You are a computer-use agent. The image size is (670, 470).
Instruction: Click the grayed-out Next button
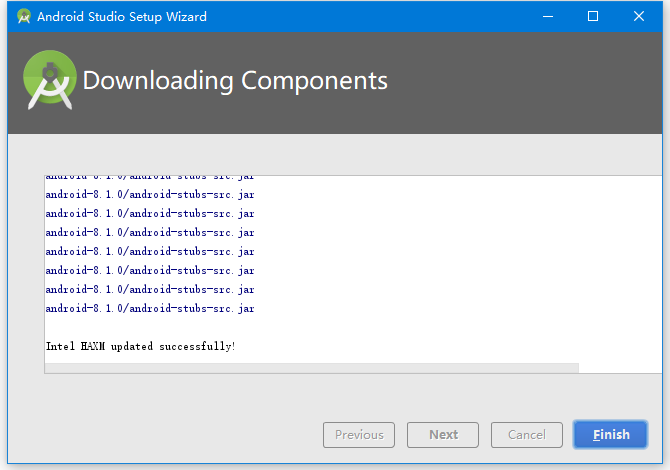click(x=443, y=435)
